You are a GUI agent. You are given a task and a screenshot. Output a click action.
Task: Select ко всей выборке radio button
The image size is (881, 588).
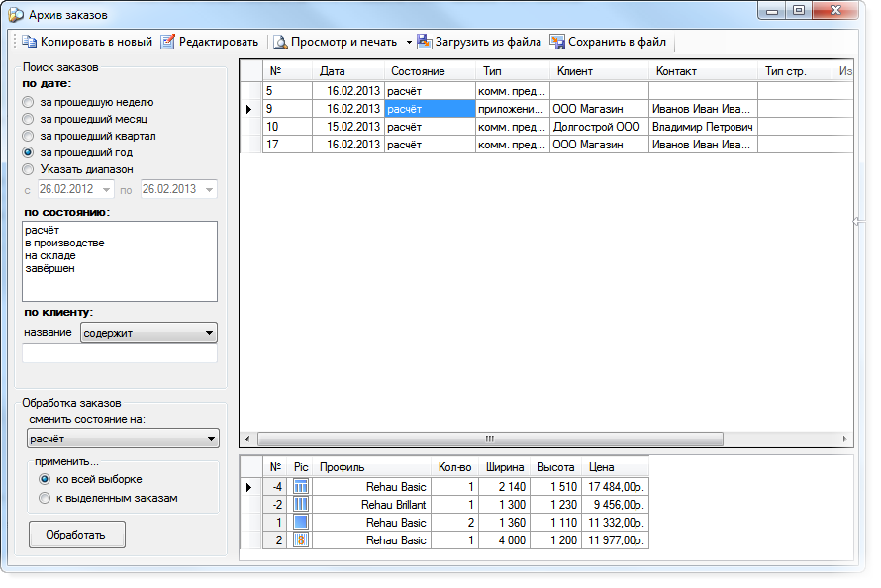click(45, 480)
